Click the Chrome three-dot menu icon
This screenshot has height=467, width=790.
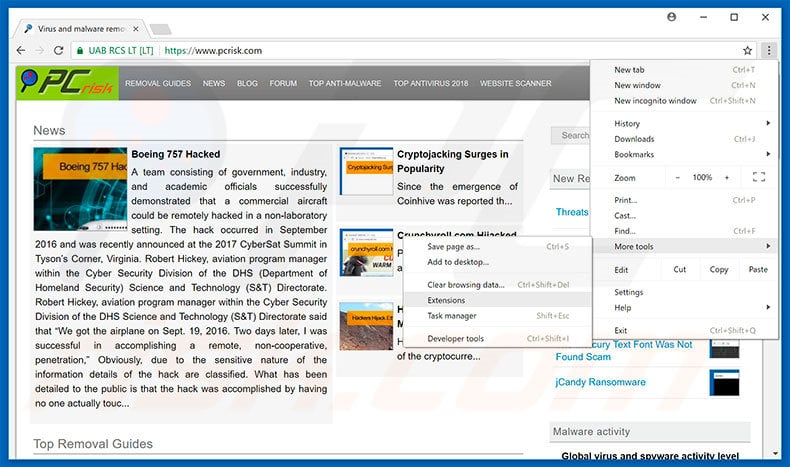coord(769,50)
